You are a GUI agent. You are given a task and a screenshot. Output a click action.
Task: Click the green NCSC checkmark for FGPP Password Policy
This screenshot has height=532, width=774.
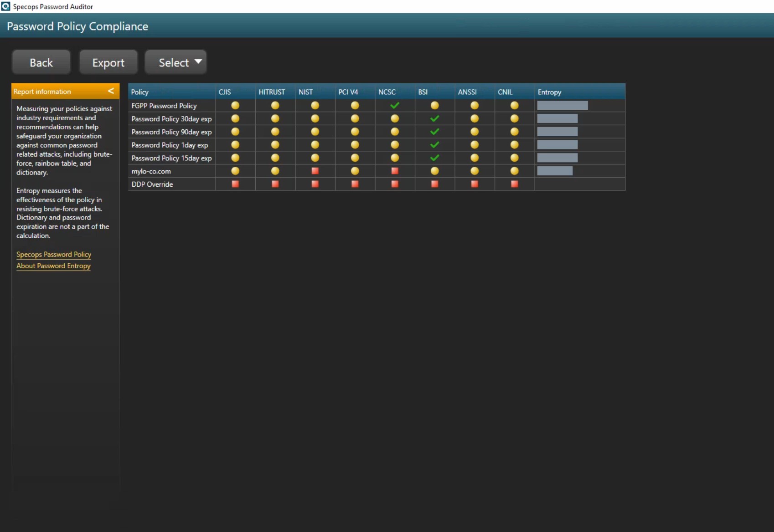click(x=395, y=105)
